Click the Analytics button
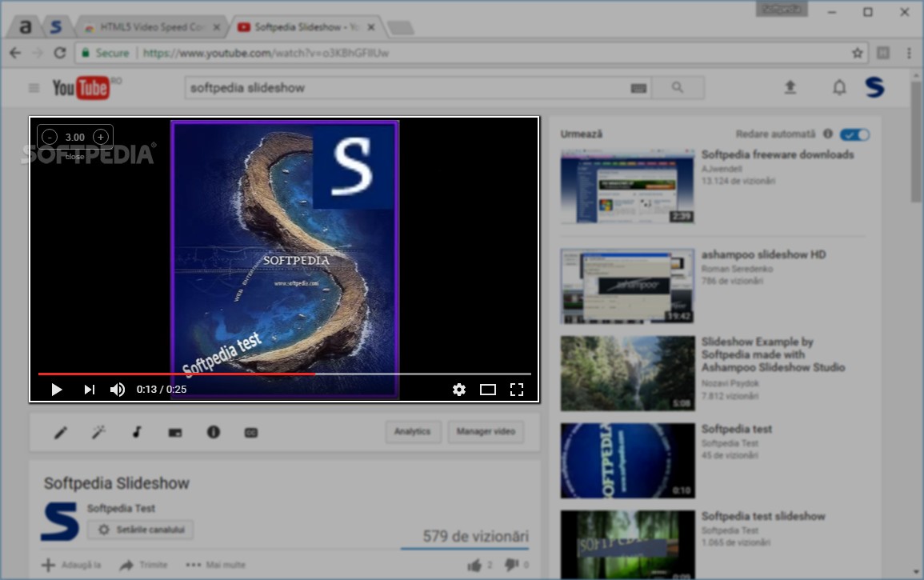Image resolution: width=924 pixels, height=580 pixels. 413,432
